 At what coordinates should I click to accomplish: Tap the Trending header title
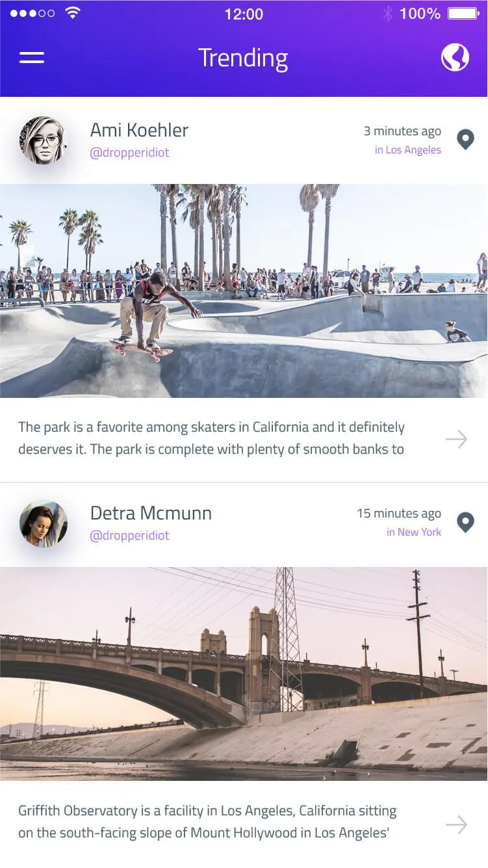coord(243,58)
